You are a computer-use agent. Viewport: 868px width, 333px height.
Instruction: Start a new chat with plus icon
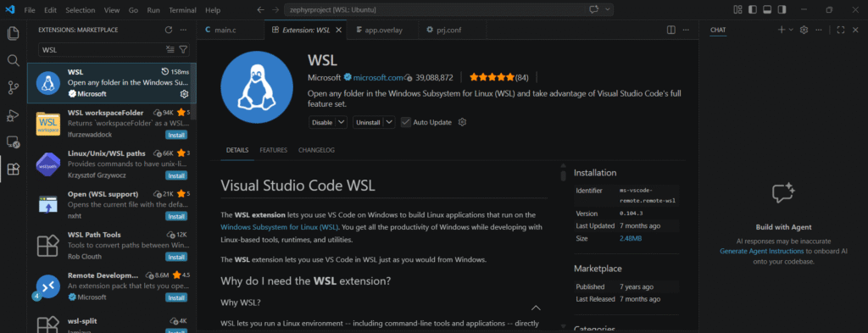[x=781, y=30]
